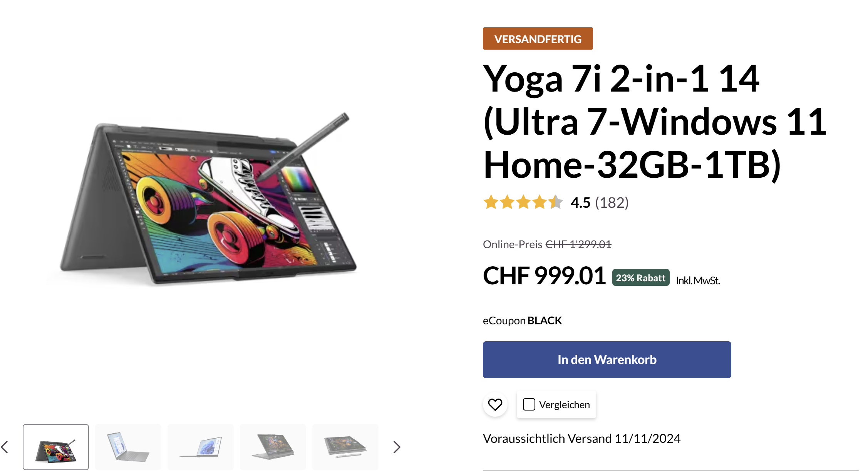Add laptop via In den Warenkorb button

pos(607,359)
